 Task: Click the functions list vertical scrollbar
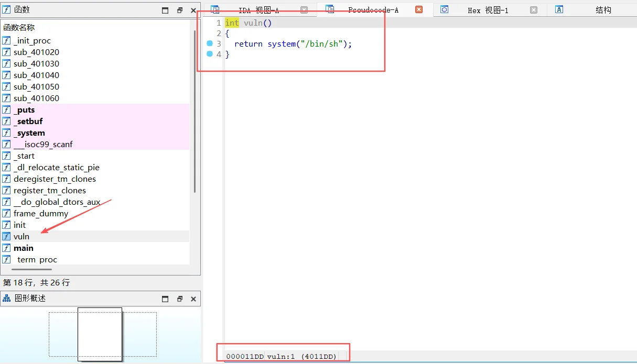click(x=195, y=110)
